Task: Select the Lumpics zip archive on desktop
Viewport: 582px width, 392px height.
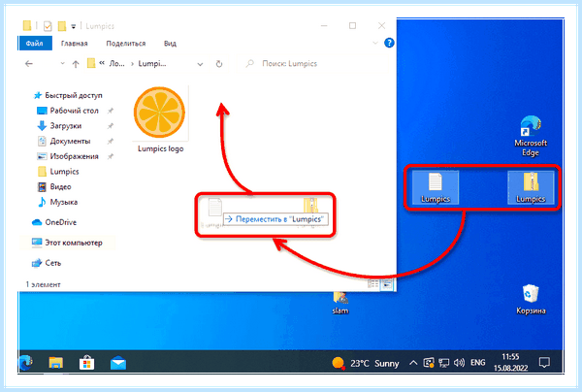Action: (x=531, y=188)
